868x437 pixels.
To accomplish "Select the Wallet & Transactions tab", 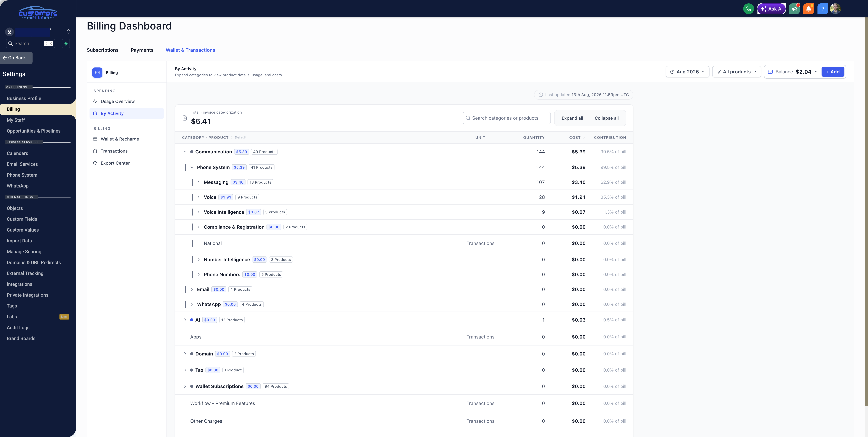I will [190, 50].
